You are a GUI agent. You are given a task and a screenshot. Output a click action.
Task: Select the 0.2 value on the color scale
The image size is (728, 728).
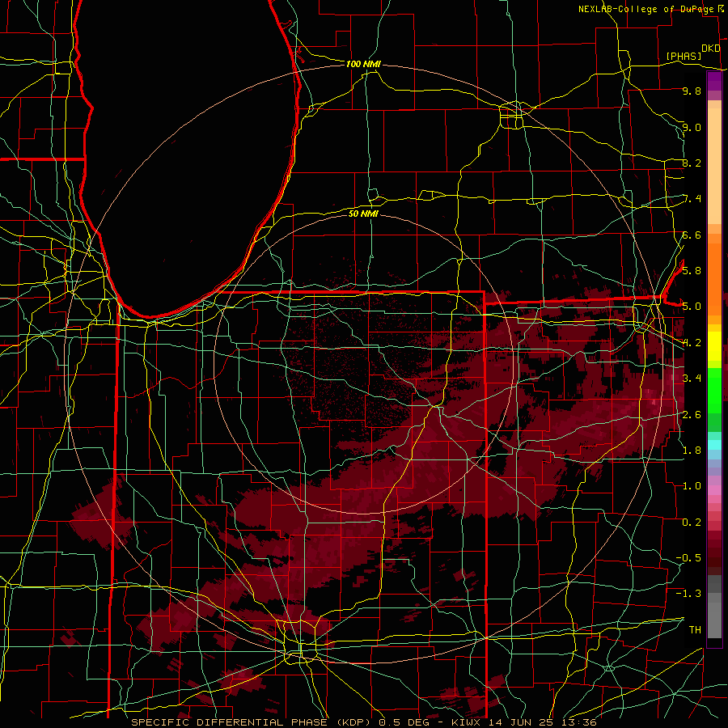(x=692, y=523)
